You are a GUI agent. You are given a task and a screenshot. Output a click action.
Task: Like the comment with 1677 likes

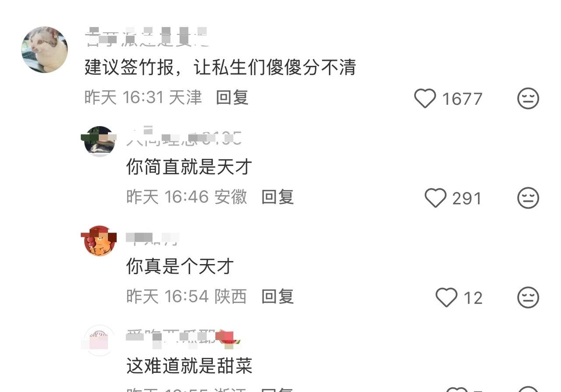[x=425, y=99]
